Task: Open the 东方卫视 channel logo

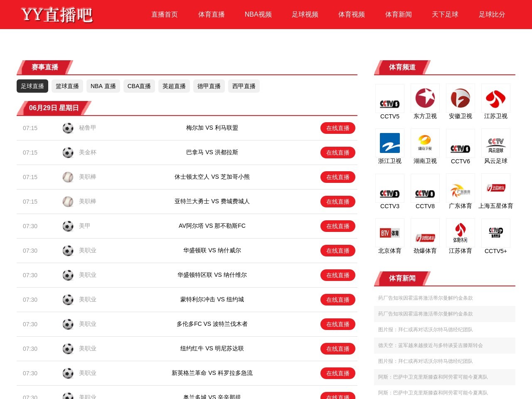Action: (425, 99)
